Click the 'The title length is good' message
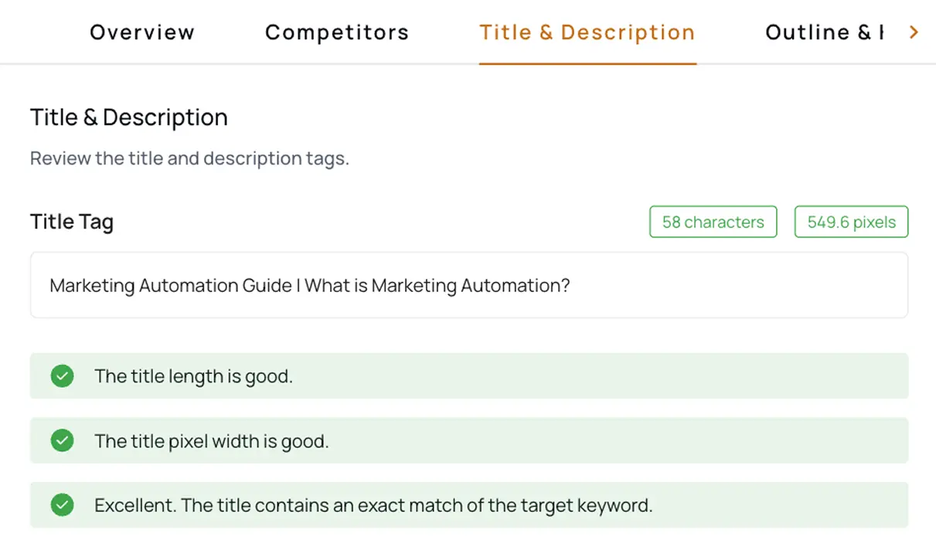The image size is (936, 560). pos(193,376)
